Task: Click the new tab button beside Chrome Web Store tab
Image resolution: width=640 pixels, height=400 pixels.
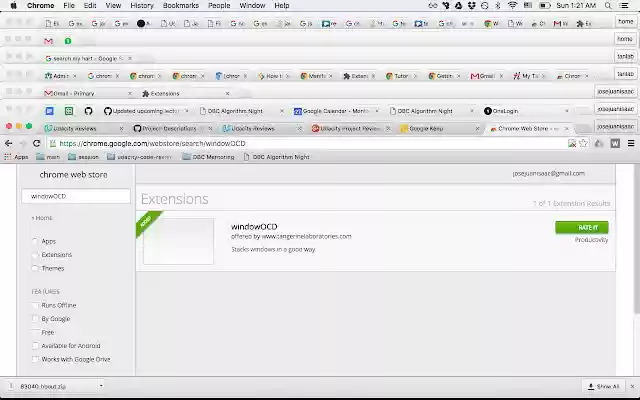Action: coord(583,129)
